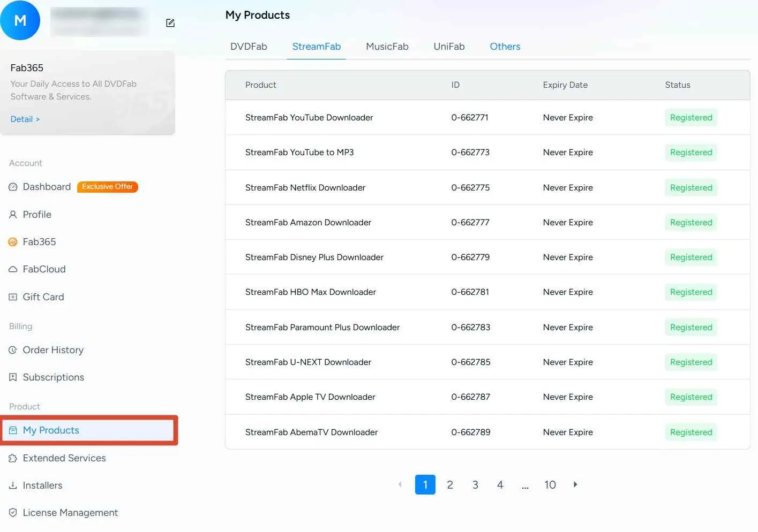This screenshot has height=532, width=758.
Task: Open License Management
Action: 70,513
